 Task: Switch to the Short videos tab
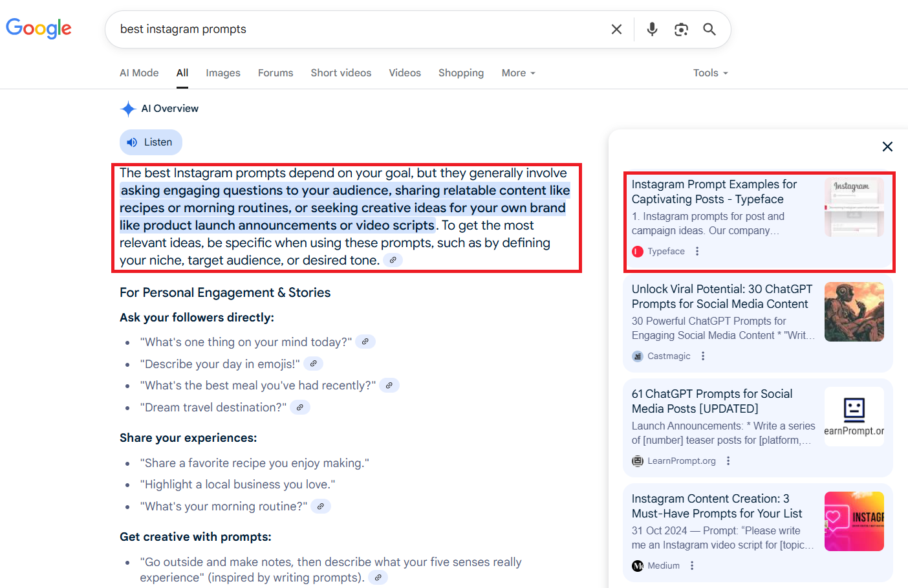(341, 72)
